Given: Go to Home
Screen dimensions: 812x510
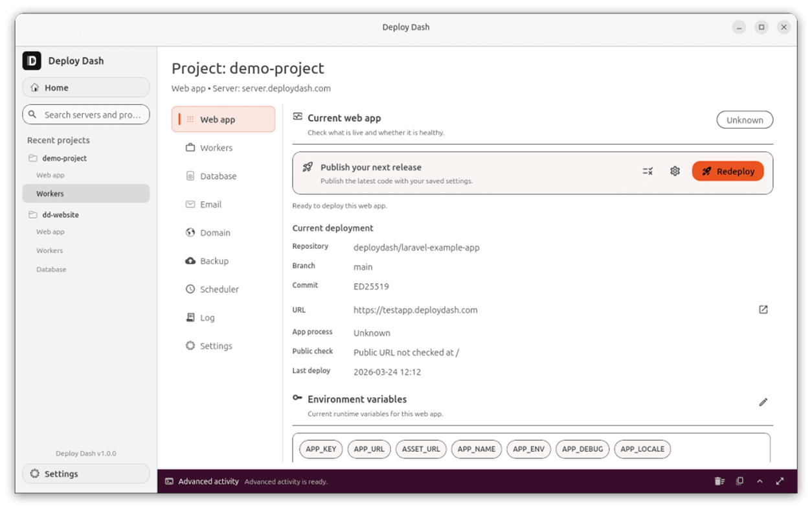Looking at the screenshot, I should [x=86, y=87].
